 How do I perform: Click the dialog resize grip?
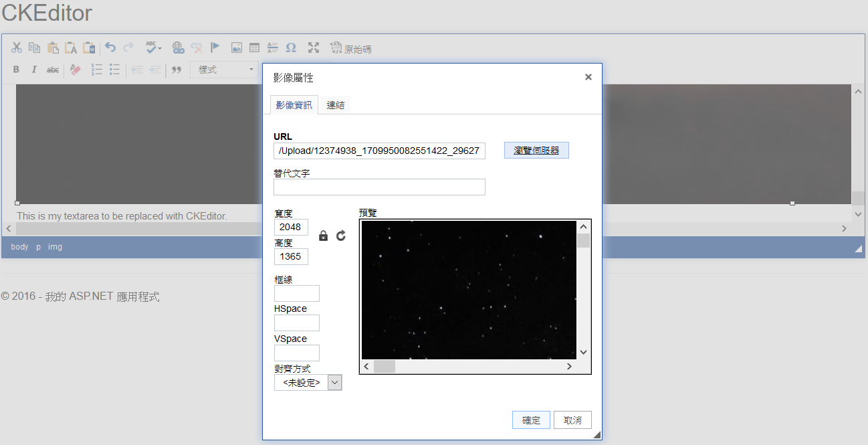coord(597,435)
